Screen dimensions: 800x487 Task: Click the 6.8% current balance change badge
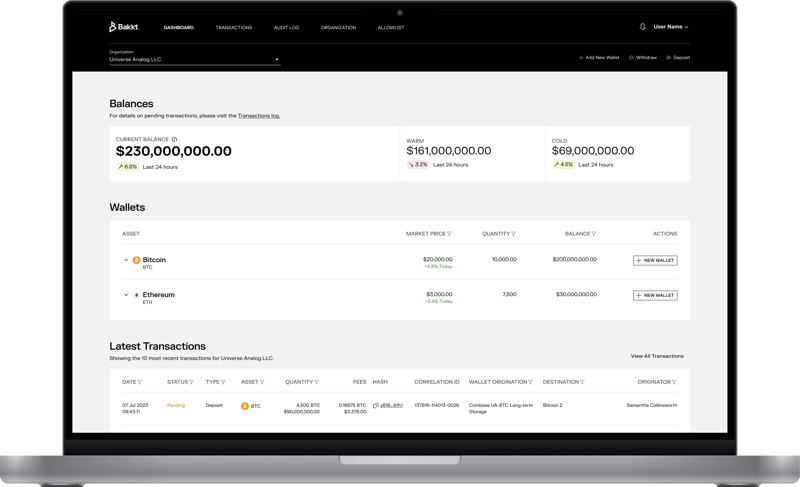pyautogui.click(x=128, y=167)
